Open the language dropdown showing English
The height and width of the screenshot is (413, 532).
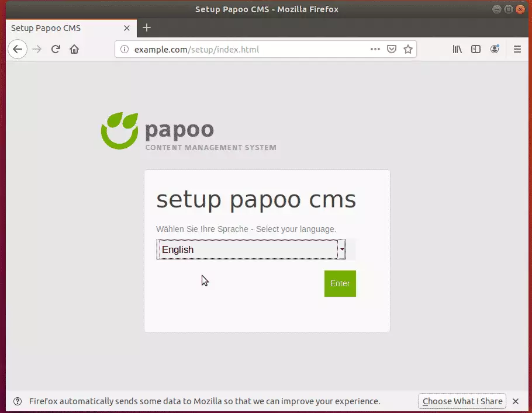(251, 249)
